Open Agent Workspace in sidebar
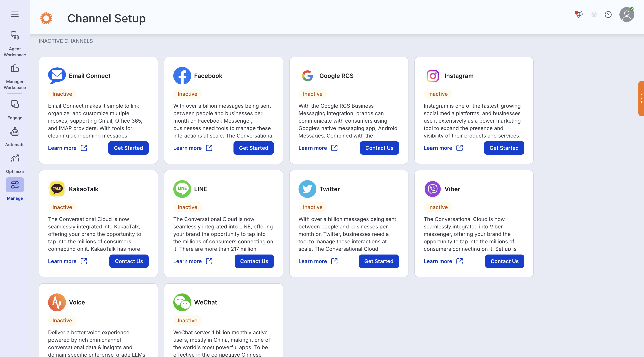 [15, 44]
